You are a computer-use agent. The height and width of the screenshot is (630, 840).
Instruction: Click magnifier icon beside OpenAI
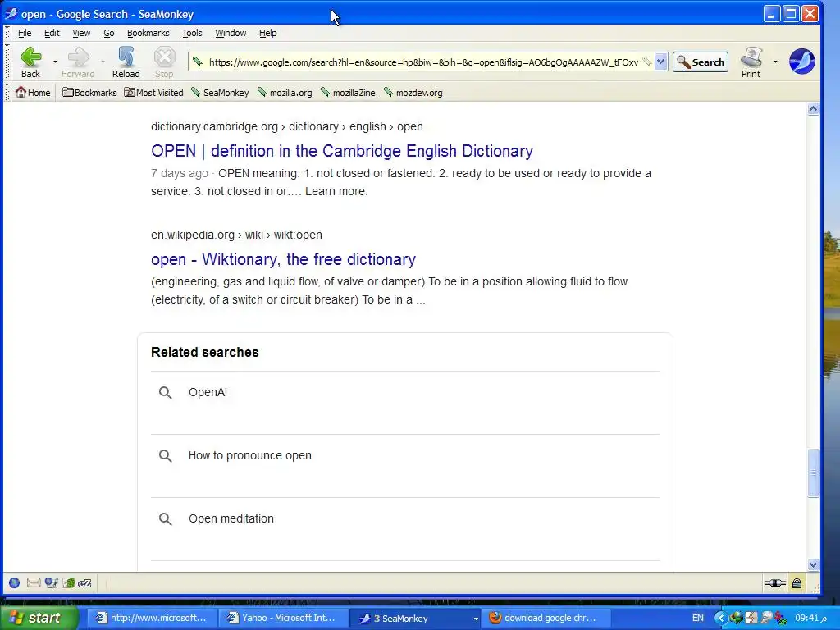(166, 393)
